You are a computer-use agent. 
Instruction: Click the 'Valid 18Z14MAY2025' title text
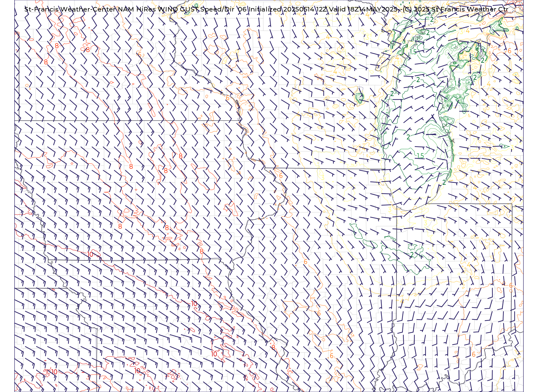(363, 9)
